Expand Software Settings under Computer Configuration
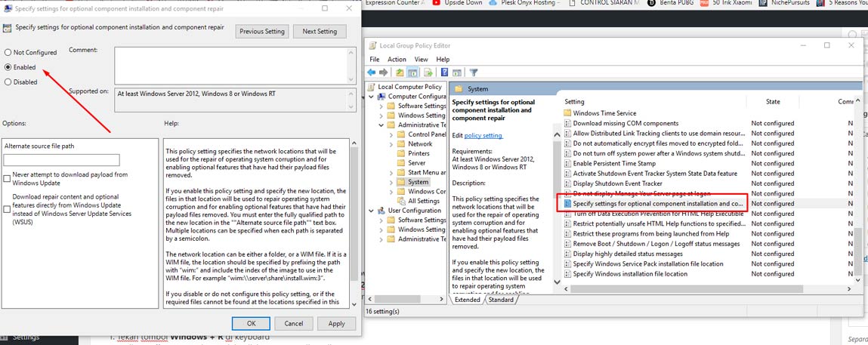This screenshot has height=345, width=868. click(381, 106)
